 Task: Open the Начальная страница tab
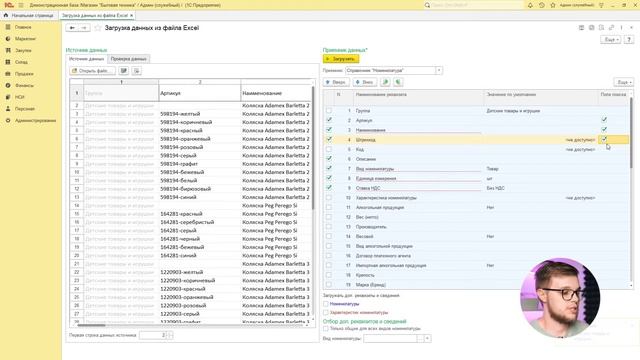pyautogui.click(x=29, y=16)
